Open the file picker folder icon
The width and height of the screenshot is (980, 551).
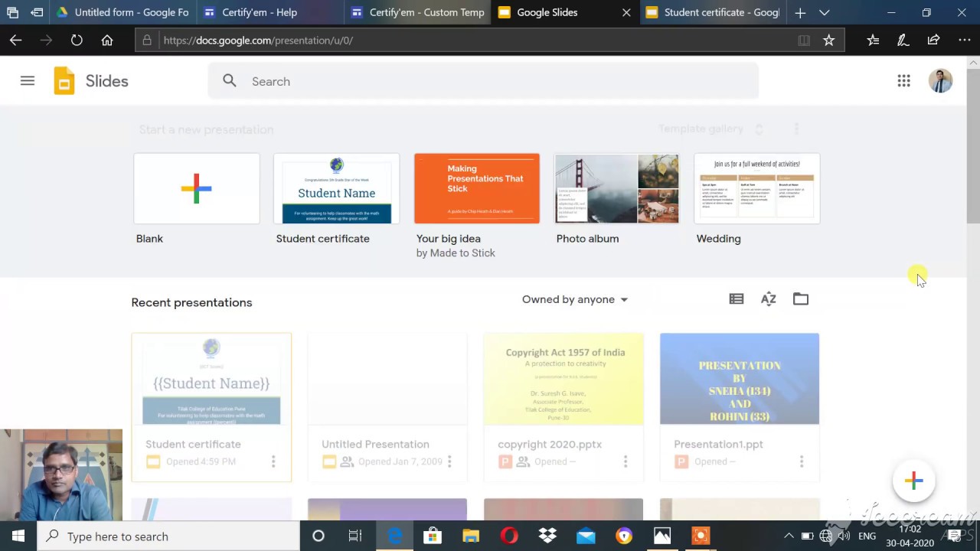(x=800, y=299)
